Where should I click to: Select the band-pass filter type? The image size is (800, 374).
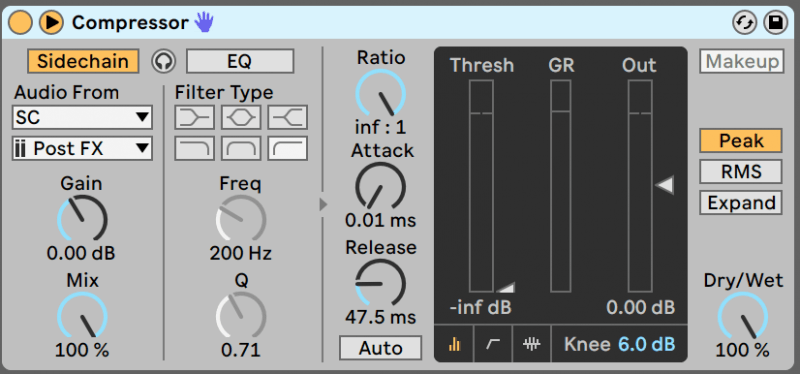pos(241,148)
